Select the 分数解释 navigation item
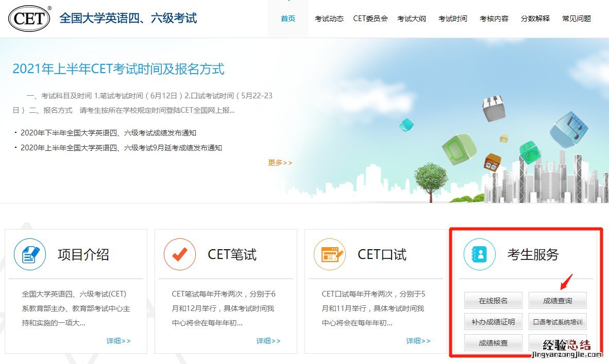609x364 pixels. (535, 19)
